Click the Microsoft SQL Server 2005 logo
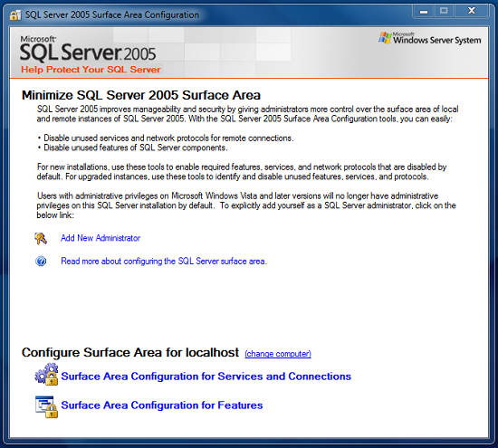This screenshot has width=498, height=448. (x=88, y=49)
